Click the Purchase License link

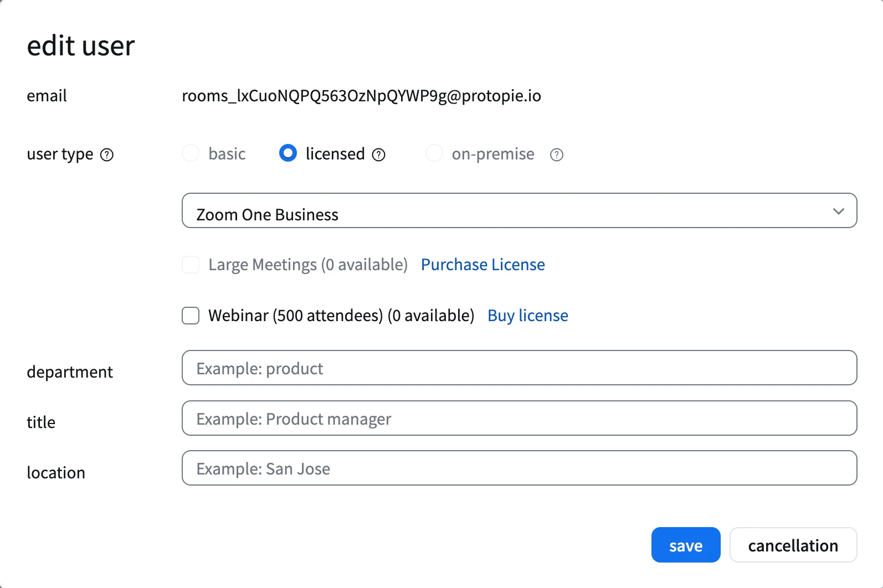click(482, 265)
